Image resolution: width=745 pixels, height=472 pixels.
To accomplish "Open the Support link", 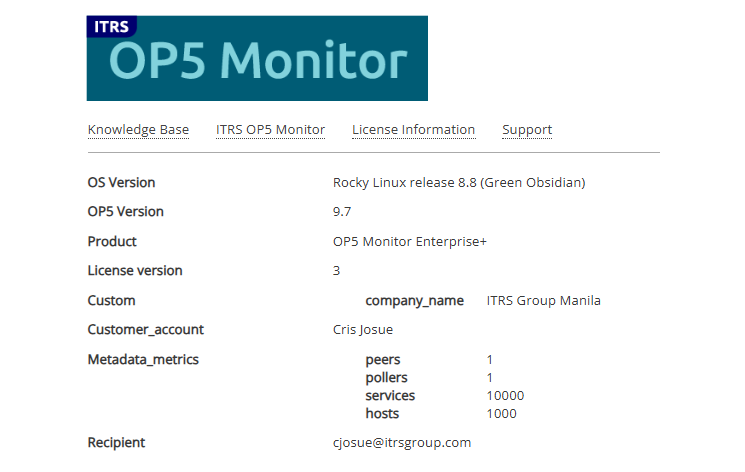I will 527,130.
